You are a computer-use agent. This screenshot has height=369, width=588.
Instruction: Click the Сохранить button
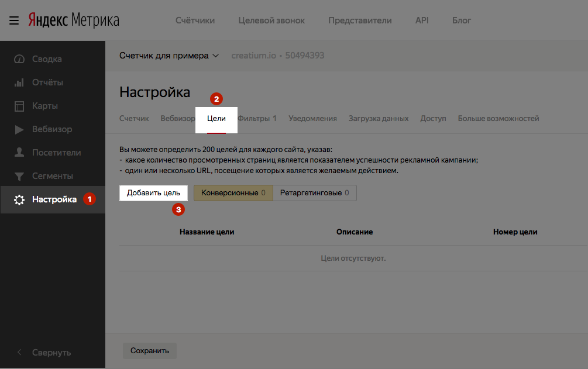pos(150,351)
